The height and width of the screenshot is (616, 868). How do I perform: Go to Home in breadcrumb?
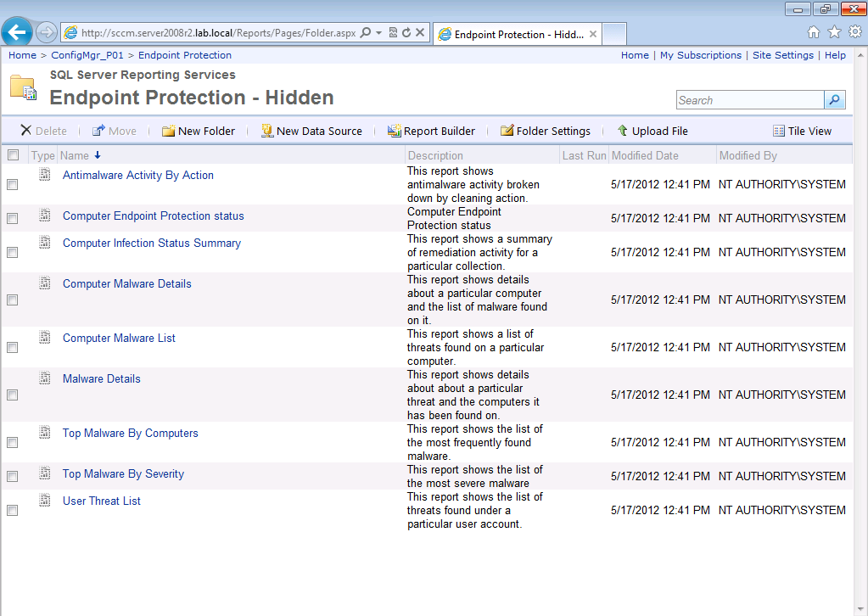[22, 55]
